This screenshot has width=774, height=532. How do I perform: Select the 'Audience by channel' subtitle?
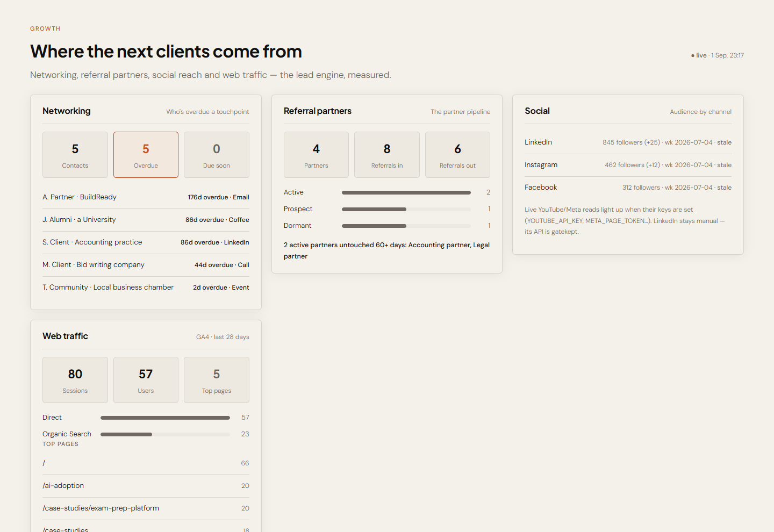click(701, 112)
